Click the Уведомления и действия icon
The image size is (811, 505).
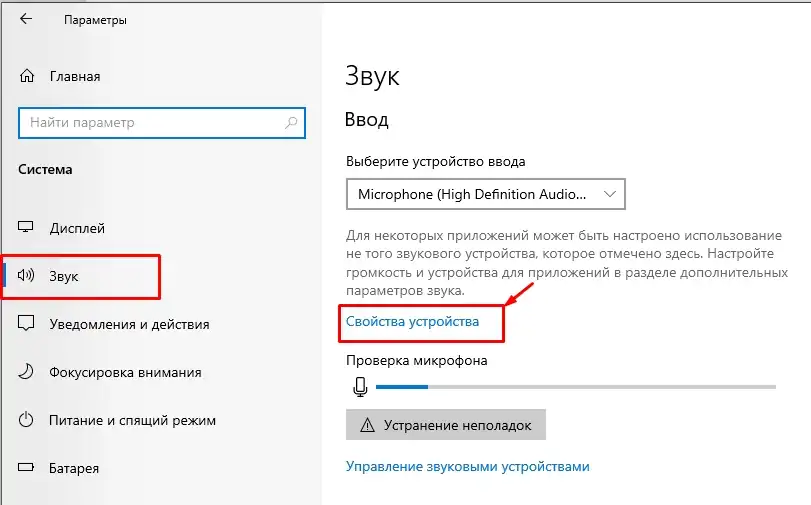click(x=27, y=324)
